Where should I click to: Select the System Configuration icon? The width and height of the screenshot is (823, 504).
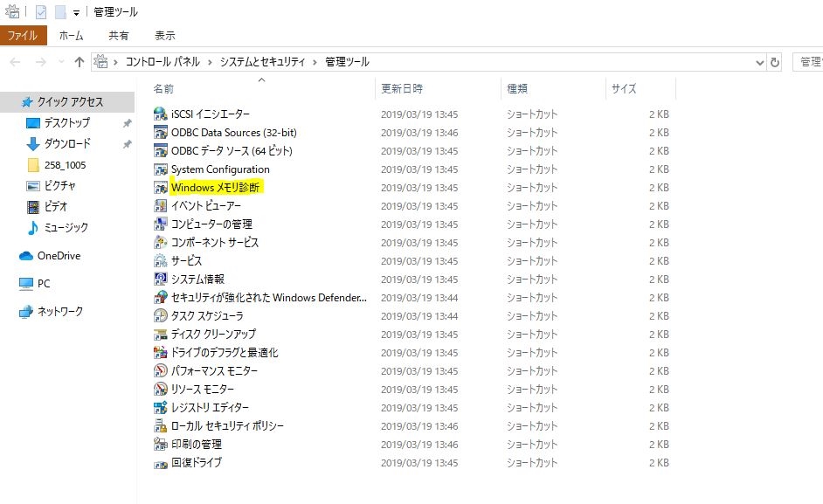tap(160, 169)
